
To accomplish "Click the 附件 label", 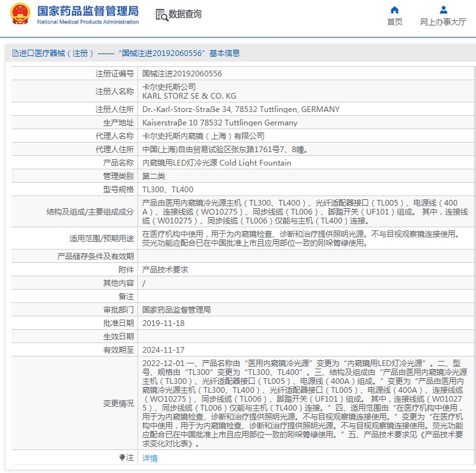I will pyautogui.click(x=126, y=269).
